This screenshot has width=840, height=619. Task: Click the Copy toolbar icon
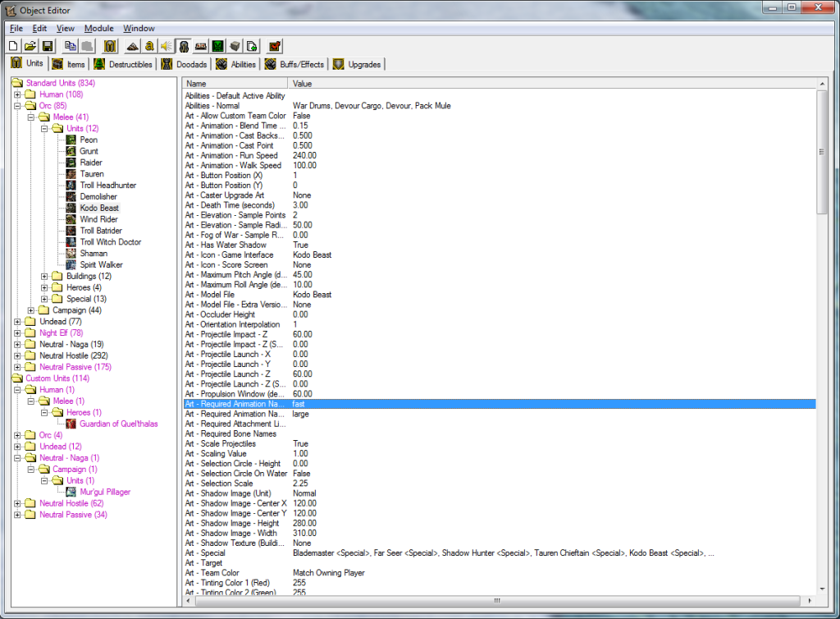(70, 47)
